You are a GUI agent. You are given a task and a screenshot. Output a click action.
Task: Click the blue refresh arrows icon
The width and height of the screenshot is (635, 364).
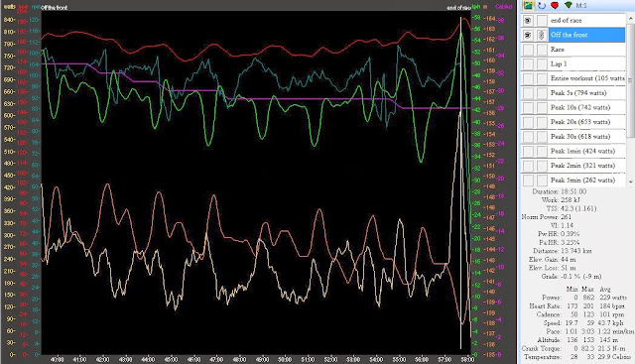point(542,5)
